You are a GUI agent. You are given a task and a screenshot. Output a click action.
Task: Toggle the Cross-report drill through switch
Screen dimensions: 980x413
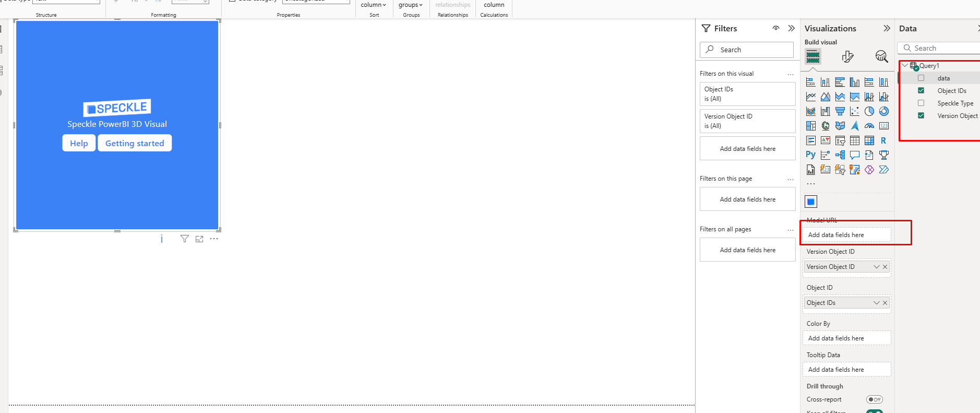pyautogui.click(x=875, y=399)
